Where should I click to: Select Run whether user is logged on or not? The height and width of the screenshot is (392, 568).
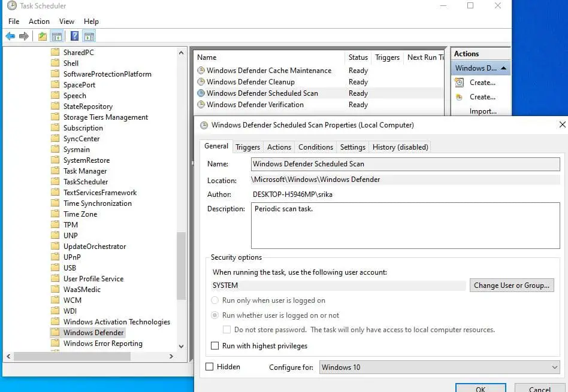point(214,315)
